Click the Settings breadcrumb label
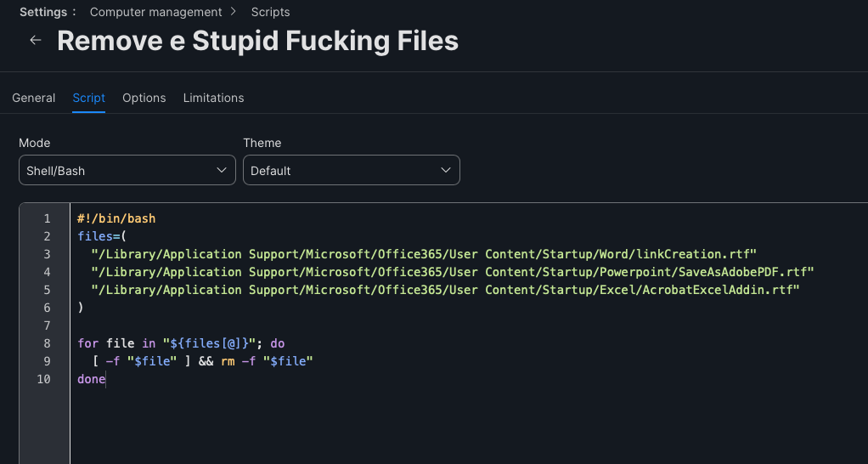 43,12
